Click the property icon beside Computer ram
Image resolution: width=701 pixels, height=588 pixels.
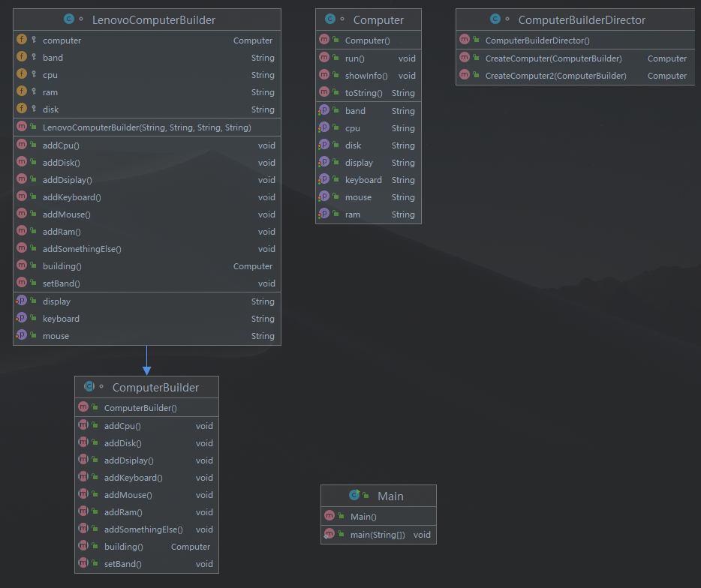click(x=324, y=214)
